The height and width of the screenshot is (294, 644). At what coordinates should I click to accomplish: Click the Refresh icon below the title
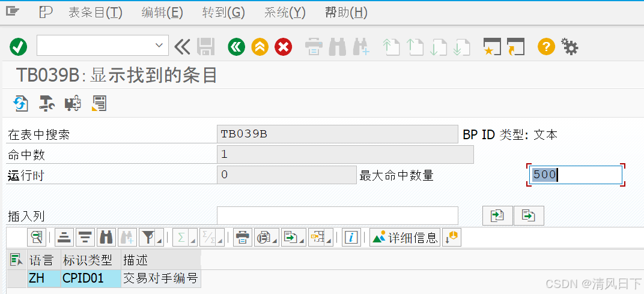(20, 103)
